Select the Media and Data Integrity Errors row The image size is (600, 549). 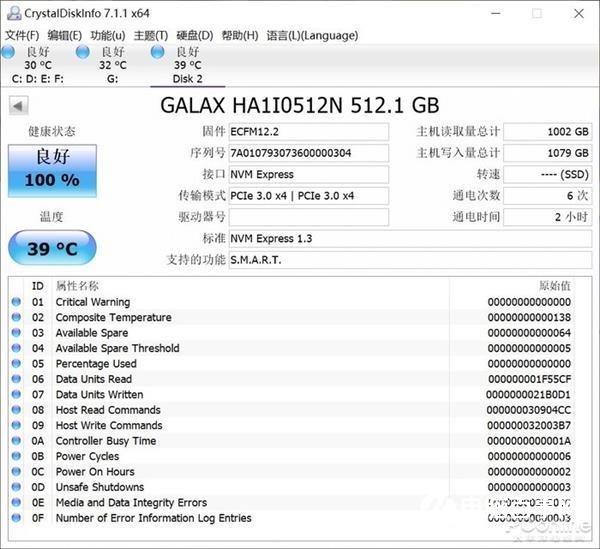[x=292, y=503]
